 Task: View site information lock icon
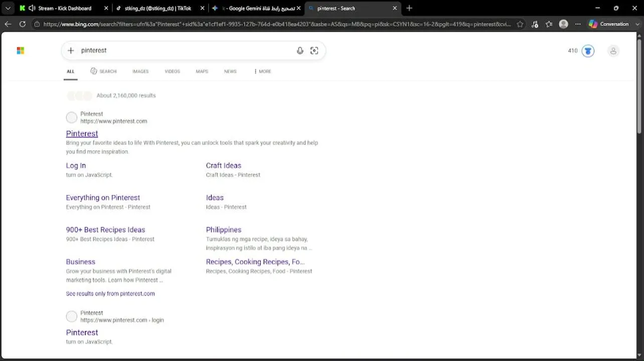click(37, 24)
